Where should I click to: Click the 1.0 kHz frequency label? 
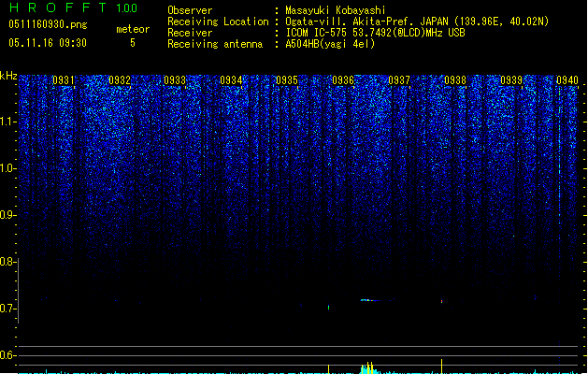[x=8, y=168]
